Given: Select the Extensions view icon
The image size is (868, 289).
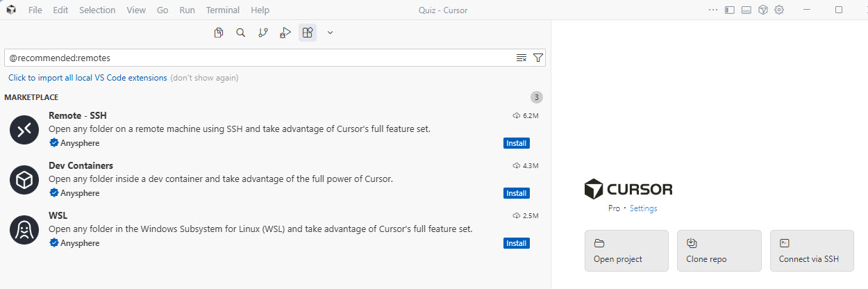Looking at the screenshot, I should (x=308, y=32).
